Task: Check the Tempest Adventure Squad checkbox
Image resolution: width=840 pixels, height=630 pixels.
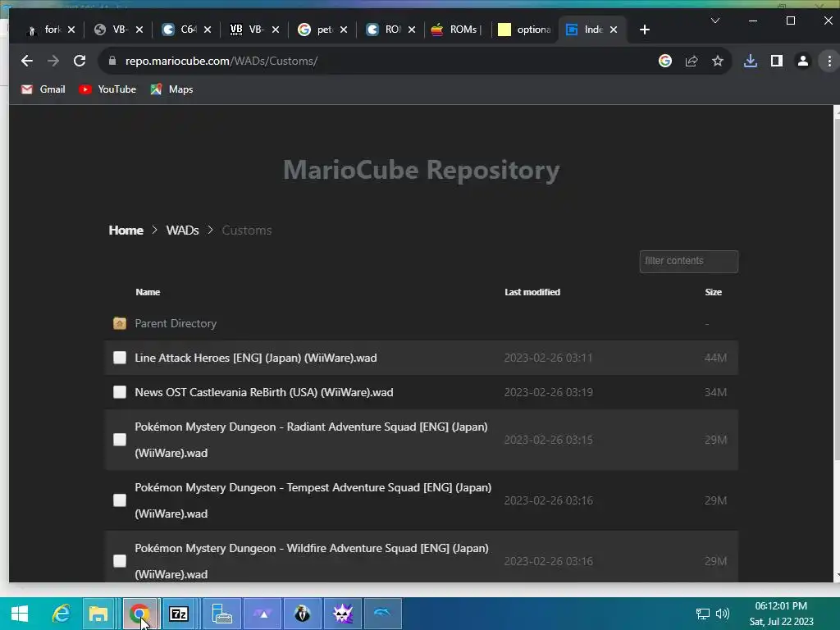Action: (120, 500)
